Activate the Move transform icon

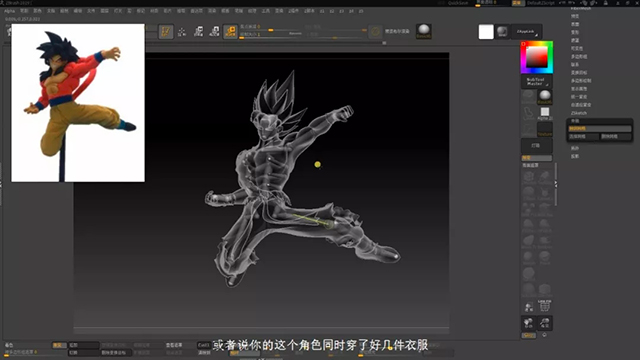(182, 31)
